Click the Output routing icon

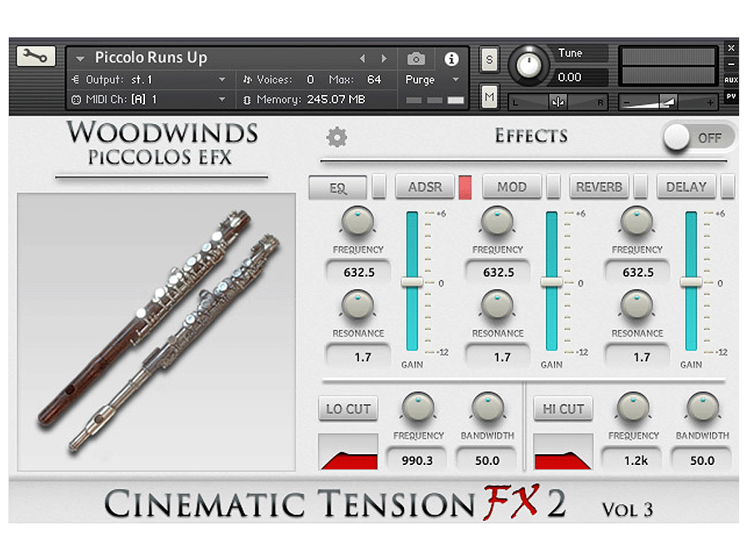coord(76,79)
